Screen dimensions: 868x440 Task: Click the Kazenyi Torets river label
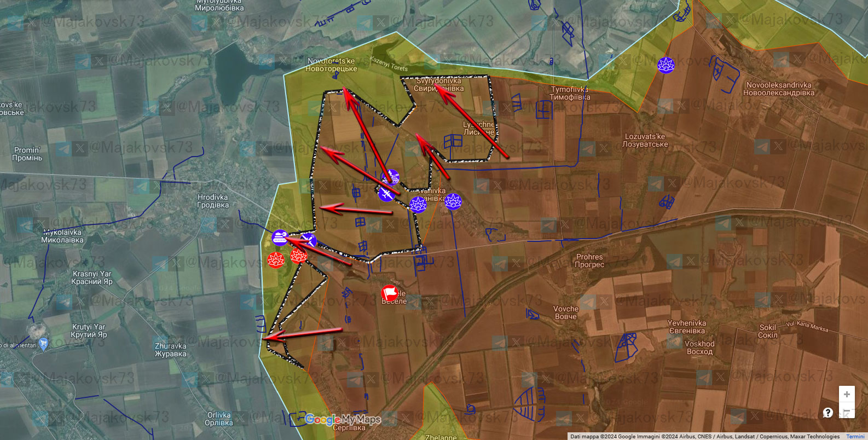tap(389, 64)
